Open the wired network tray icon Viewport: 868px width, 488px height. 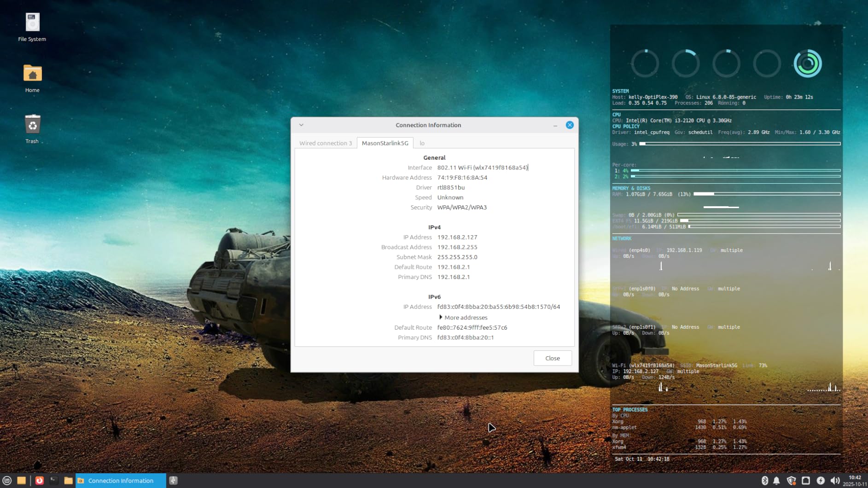806,481
